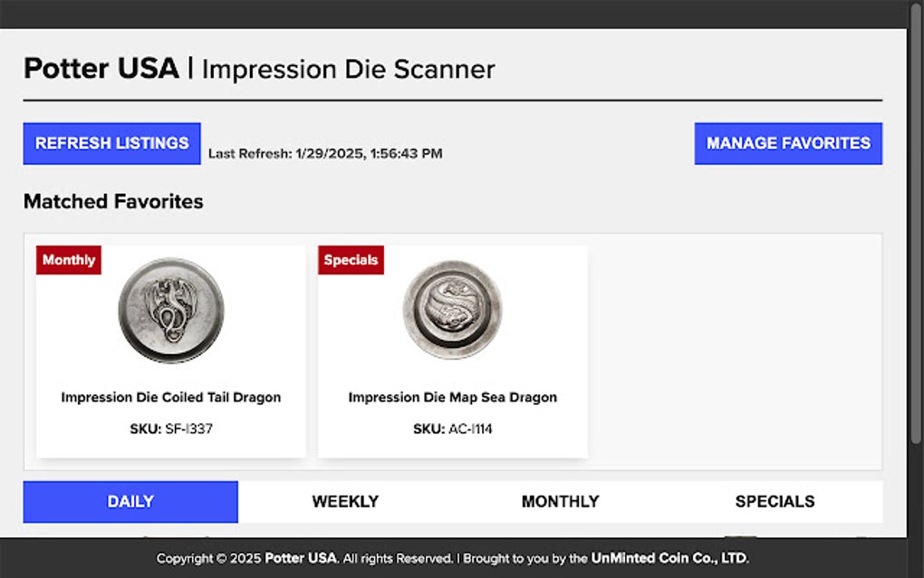The height and width of the screenshot is (578, 924).
Task: Open the Impression Die Map Sea Dragon listing
Action: 453,397
